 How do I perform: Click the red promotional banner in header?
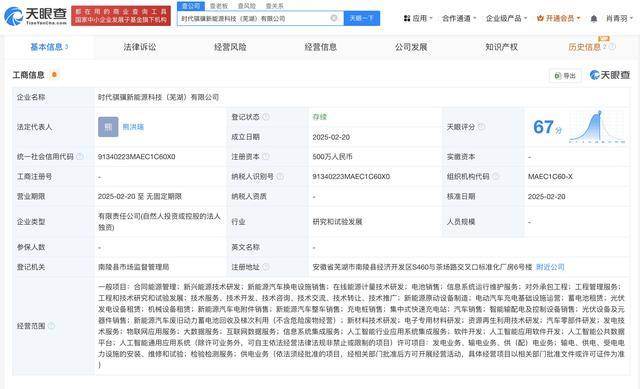(x=121, y=16)
